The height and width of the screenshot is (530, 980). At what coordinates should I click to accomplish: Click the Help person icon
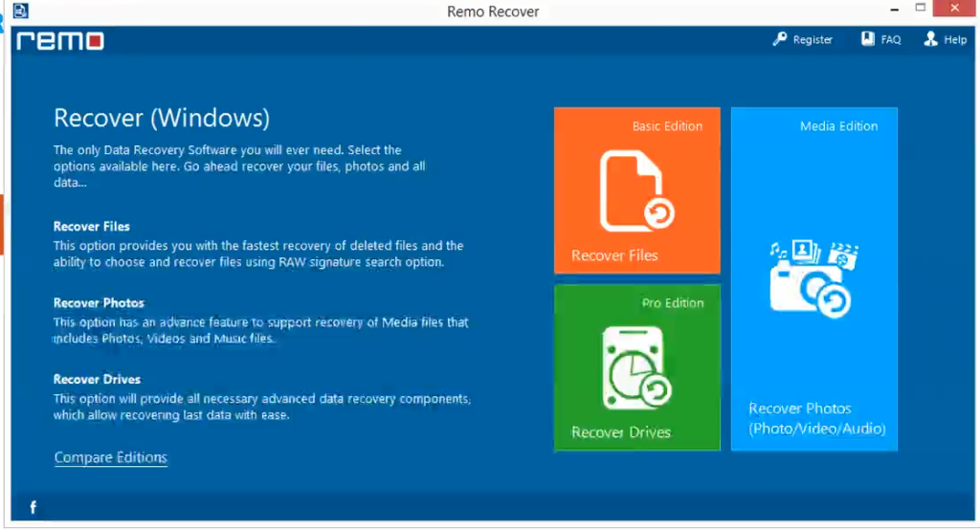(x=930, y=40)
